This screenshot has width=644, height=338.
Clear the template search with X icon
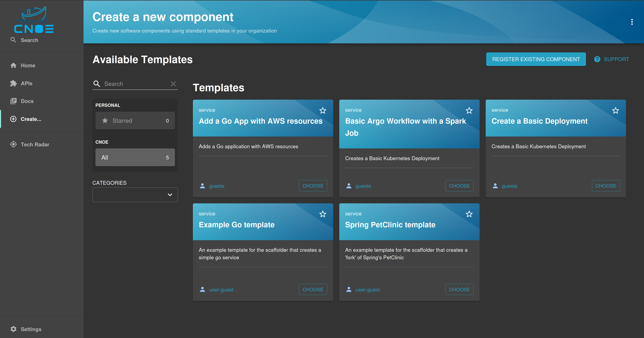(x=173, y=84)
